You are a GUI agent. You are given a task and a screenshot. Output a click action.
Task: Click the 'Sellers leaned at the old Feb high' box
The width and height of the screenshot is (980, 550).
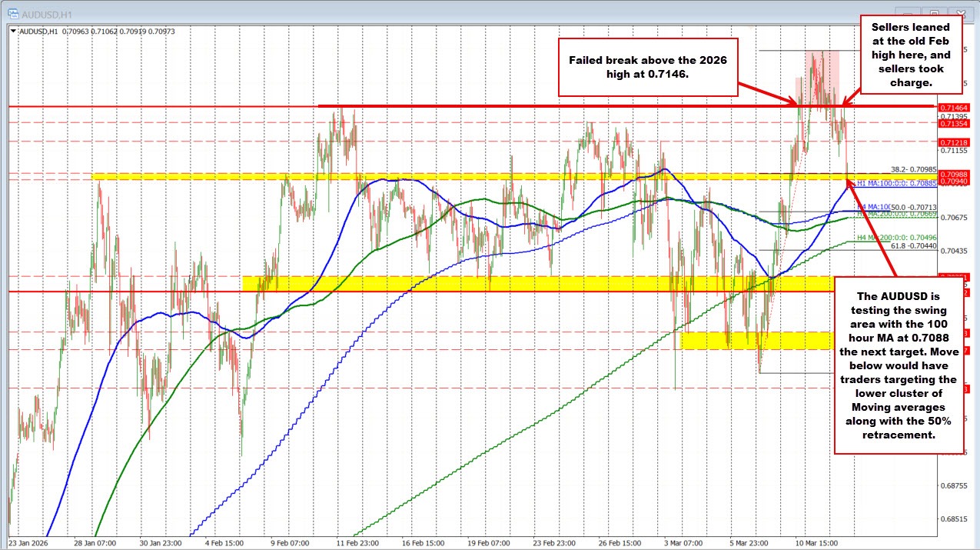(x=912, y=54)
